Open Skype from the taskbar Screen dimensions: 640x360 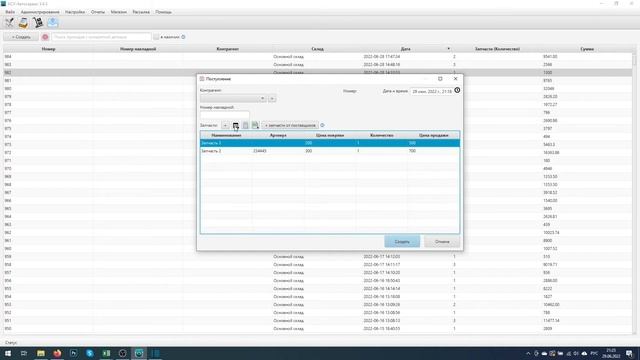[x=90, y=353]
